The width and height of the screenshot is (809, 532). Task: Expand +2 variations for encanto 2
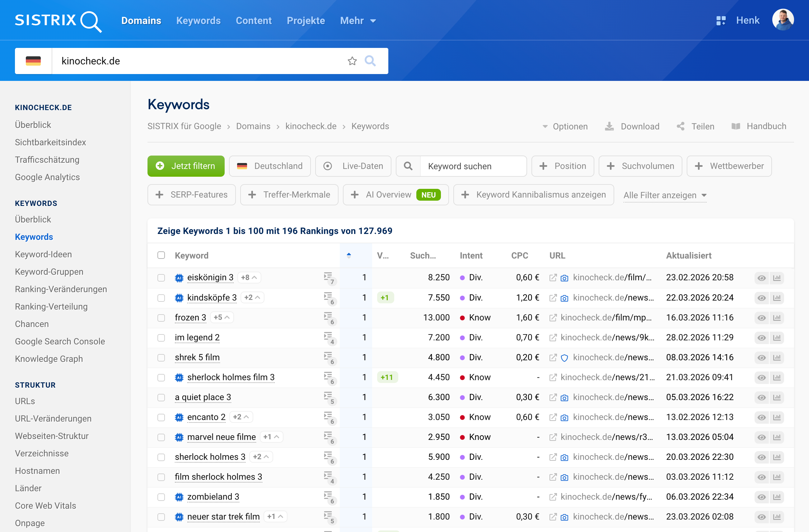(241, 417)
